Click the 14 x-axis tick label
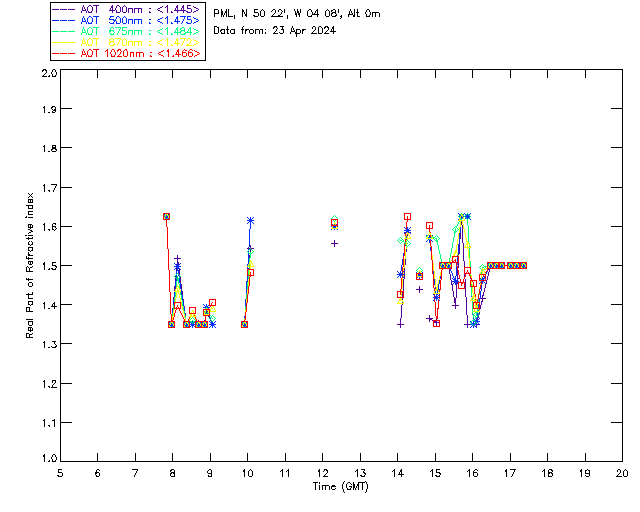 click(x=398, y=473)
